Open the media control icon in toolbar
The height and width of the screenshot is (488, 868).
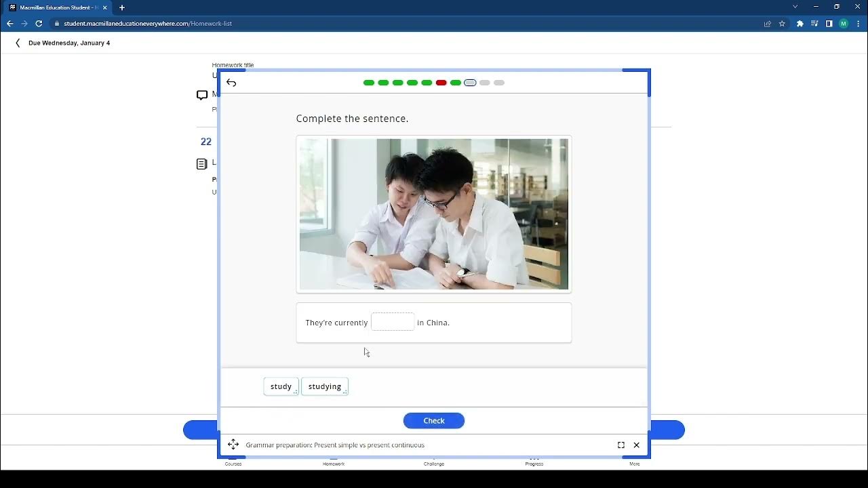pos(814,24)
